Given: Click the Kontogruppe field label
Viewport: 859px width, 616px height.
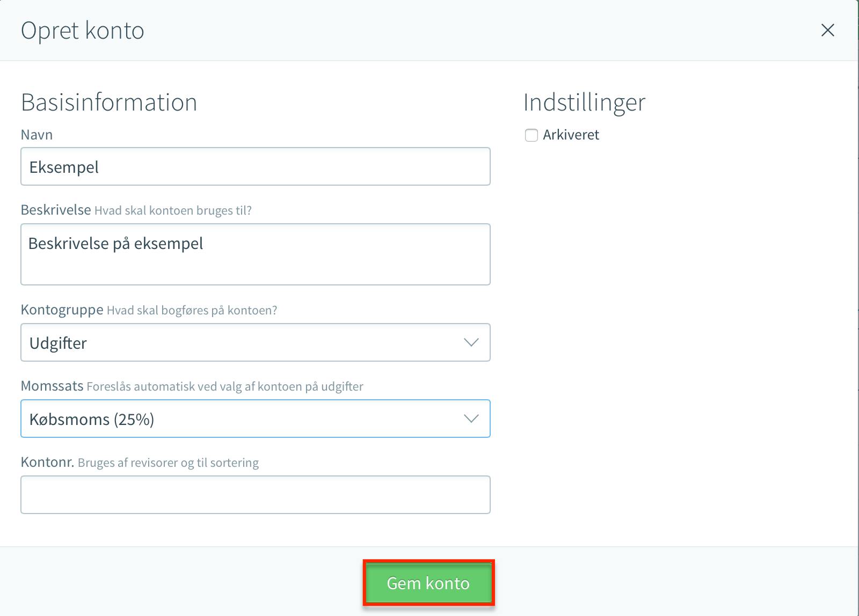Looking at the screenshot, I should pos(62,310).
